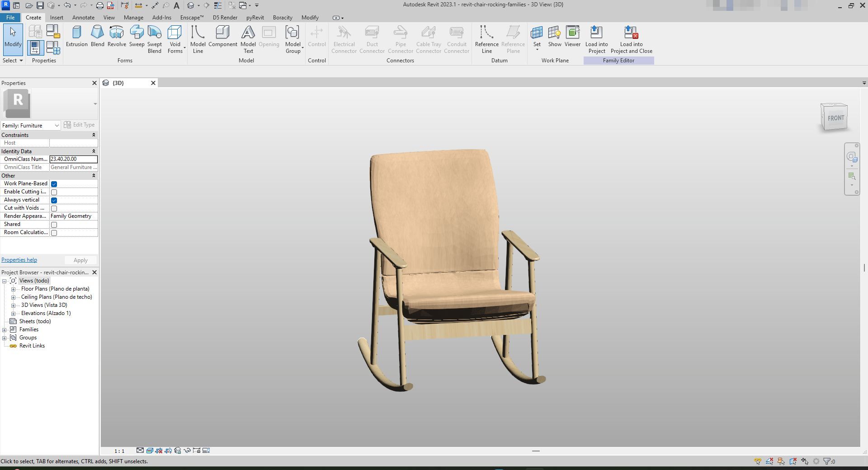This screenshot has width=868, height=470.
Task: Draw a Model Line
Action: (198, 39)
